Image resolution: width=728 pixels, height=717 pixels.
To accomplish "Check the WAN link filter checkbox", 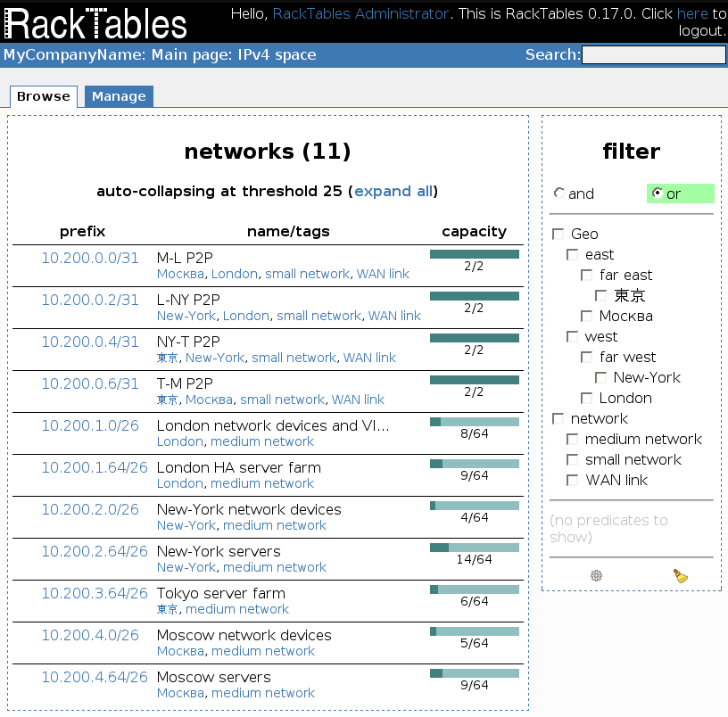I will coord(573,481).
